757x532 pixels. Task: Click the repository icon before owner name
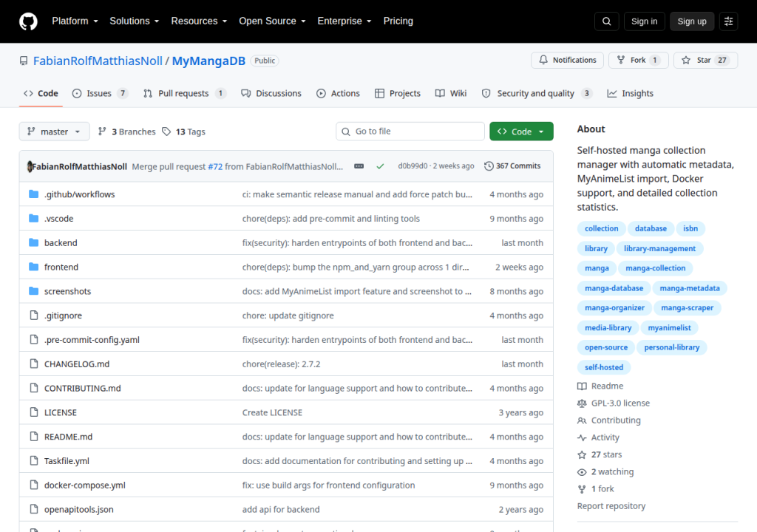click(x=24, y=61)
